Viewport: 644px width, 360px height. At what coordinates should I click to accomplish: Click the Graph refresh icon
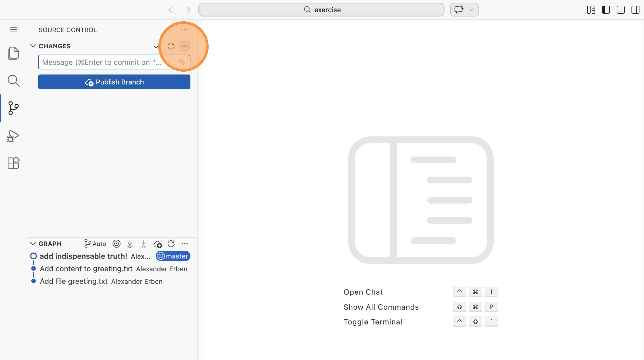tap(171, 244)
